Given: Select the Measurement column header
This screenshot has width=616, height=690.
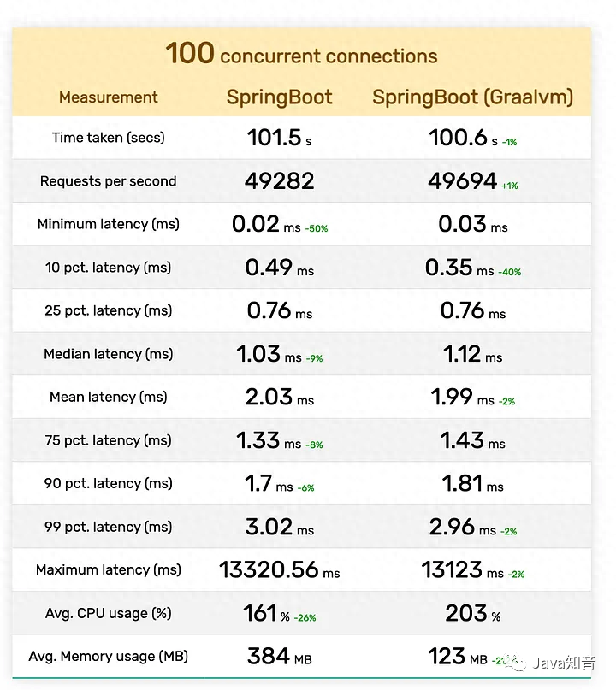Looking at the screenshot, I should pyautogui.click(x=109, y=97).
